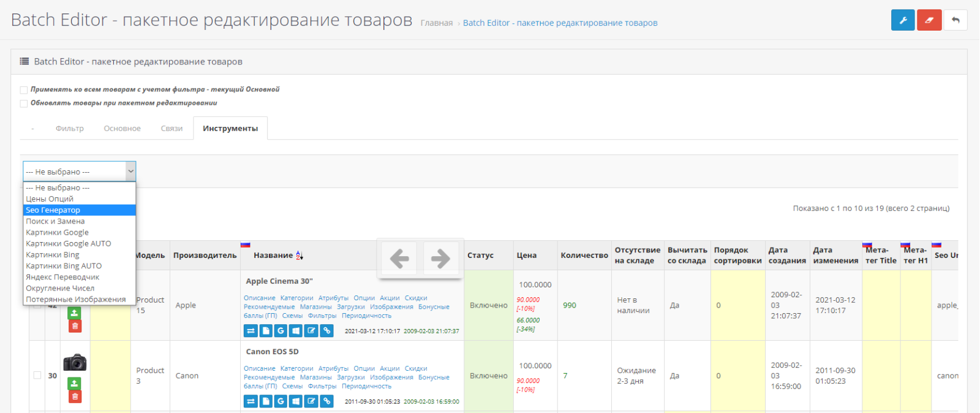Click 'Ожидание 2-3 дня' stock cell

pyautogui.click(x=636, y=376)
